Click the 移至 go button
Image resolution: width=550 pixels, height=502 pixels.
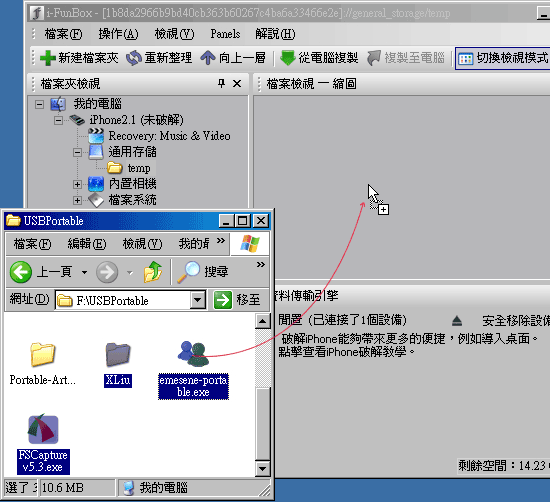click(x=237, y=300)
